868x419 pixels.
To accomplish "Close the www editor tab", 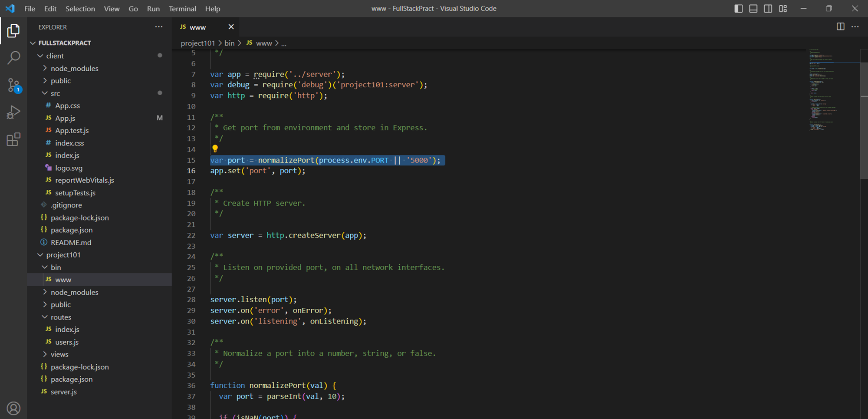I will point(231,27).
